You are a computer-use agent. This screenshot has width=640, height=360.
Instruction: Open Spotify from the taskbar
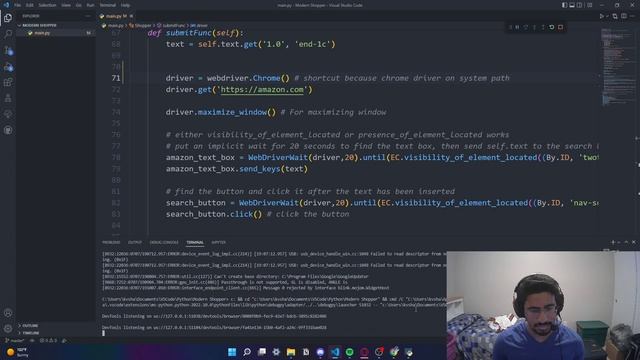pos(349,352)
